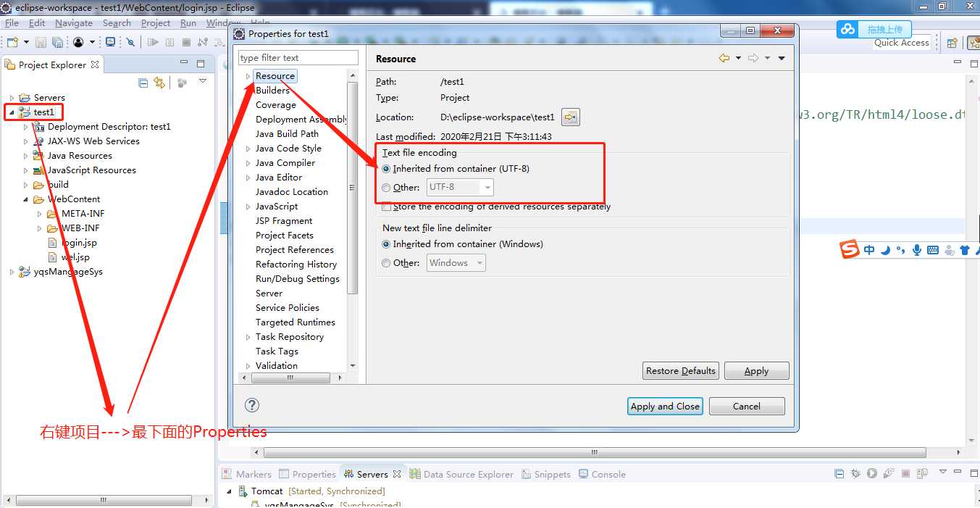The width and height of the screenshot is (980, 508).
Task: Switch to the Markers tab
Action: click(x=246, y=474)
